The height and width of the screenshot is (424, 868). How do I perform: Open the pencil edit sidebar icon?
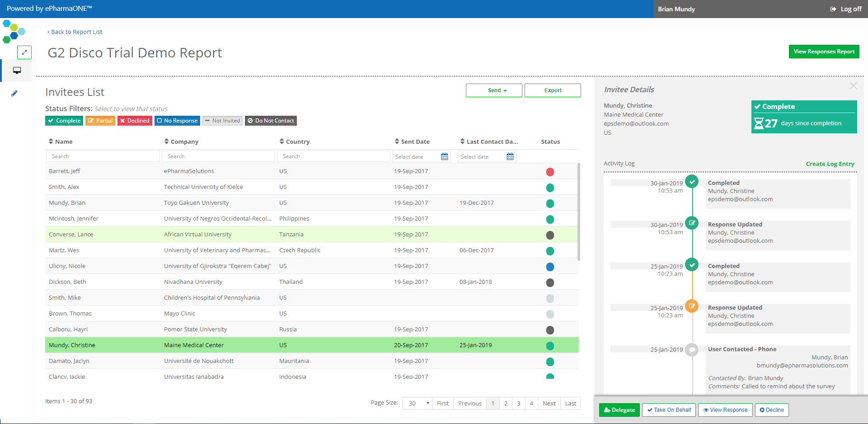click(x=14, y=94)
